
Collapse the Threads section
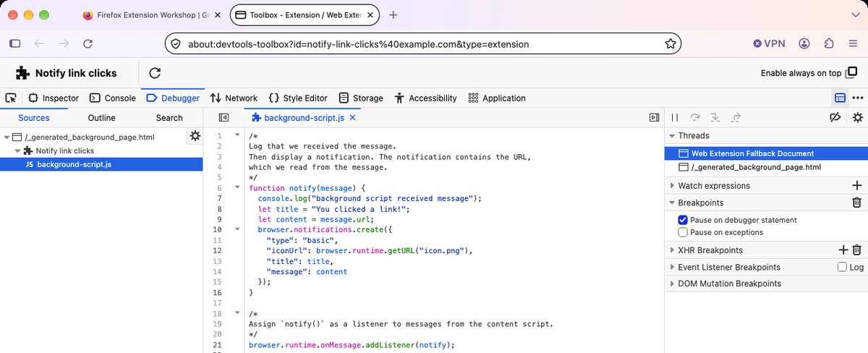(671, 136)
